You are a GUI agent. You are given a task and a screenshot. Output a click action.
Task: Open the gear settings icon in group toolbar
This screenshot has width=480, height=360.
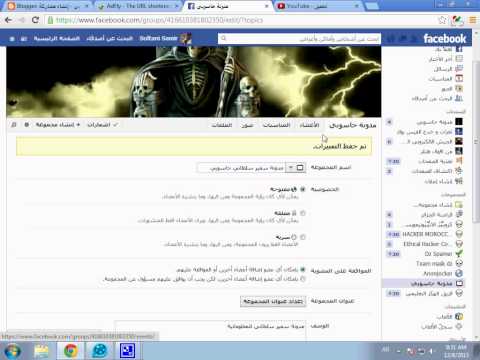(27, 125)
